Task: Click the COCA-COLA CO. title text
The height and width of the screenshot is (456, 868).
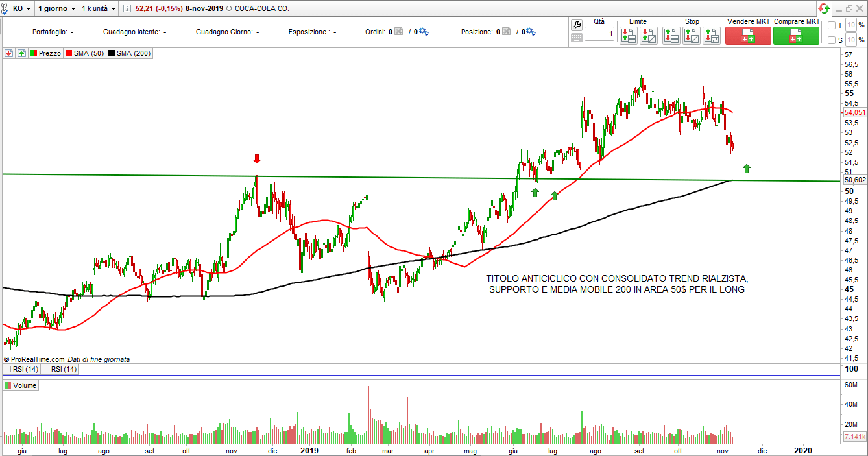Action: coord(261,8)
